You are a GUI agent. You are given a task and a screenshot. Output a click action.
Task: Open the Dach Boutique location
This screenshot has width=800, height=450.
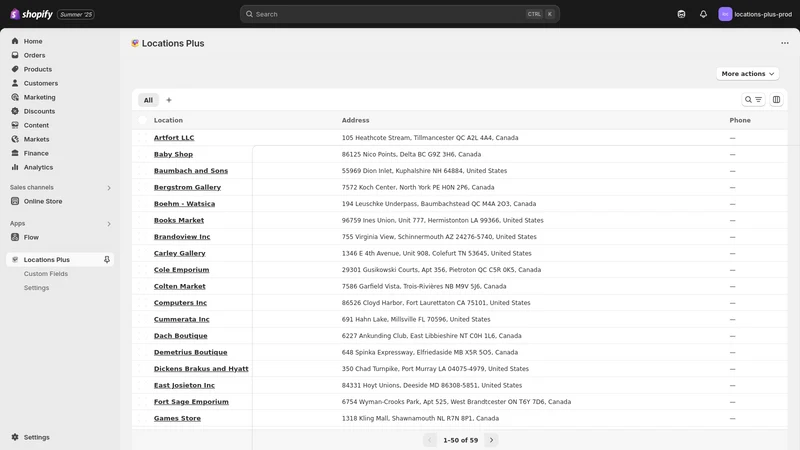click(x=181, y=336)
